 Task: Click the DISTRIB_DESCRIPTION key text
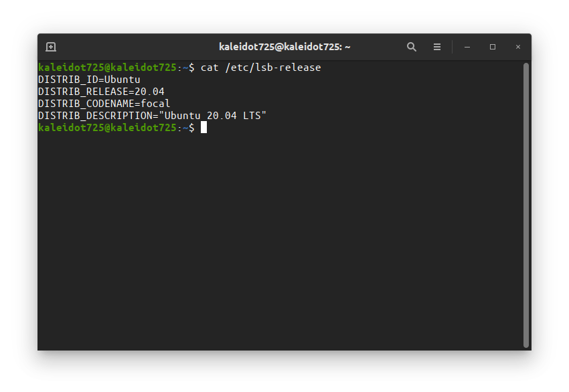click(x=95, y=116)
